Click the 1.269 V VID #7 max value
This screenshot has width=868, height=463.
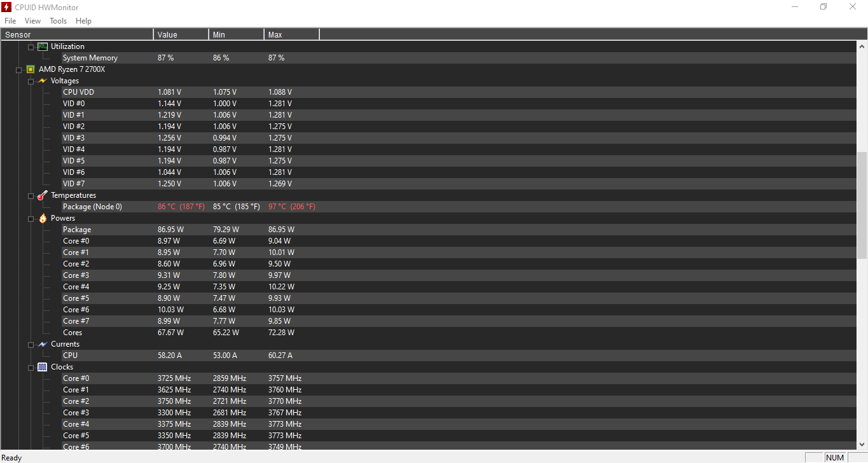280,184
